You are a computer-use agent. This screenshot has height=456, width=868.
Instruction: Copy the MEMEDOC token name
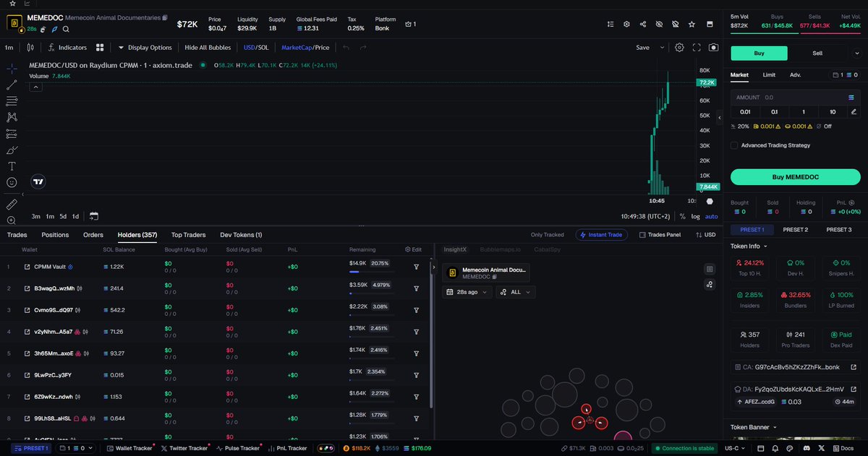point(165,17)
